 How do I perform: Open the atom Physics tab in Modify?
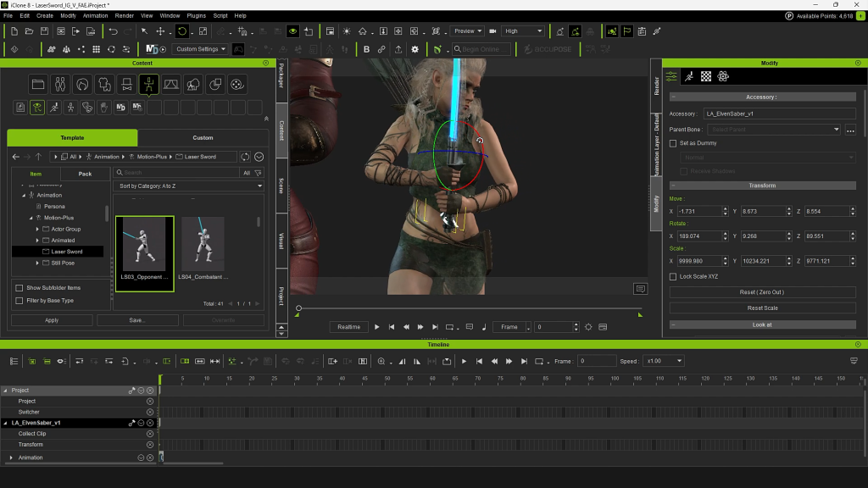point(723,76)
